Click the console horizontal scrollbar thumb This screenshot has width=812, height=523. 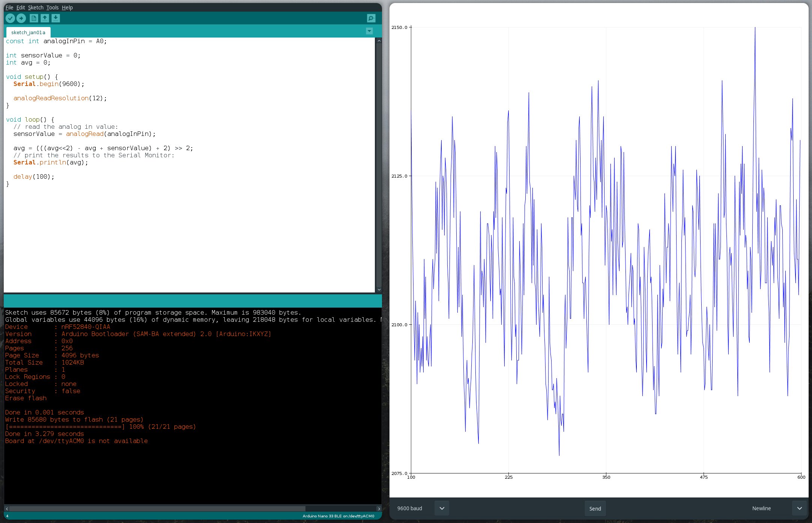pyautogui.click(x=158, y=509)
